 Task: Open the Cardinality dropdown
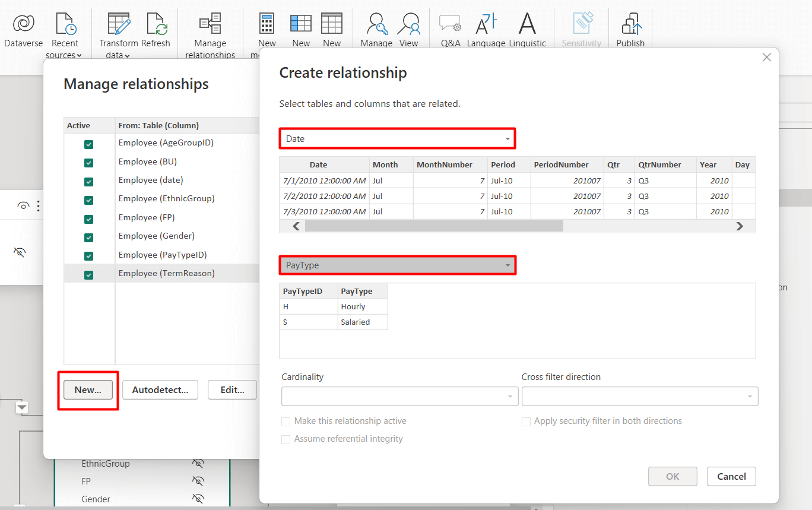(x=399, y=396)
